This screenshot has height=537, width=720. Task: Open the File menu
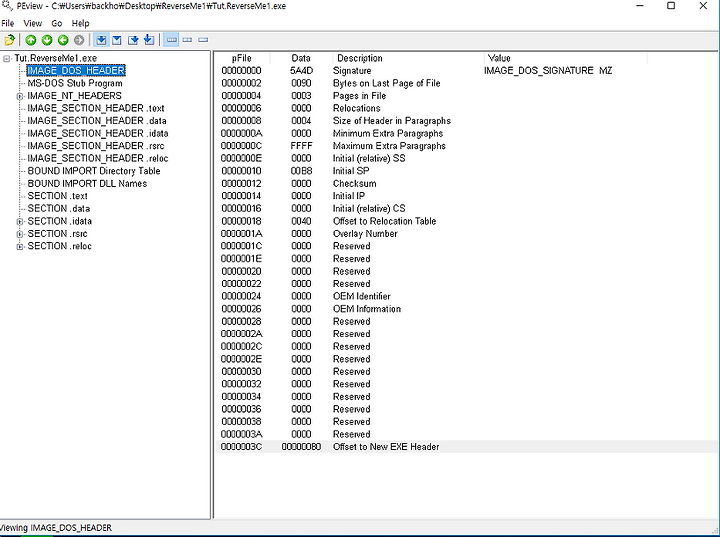8,23
